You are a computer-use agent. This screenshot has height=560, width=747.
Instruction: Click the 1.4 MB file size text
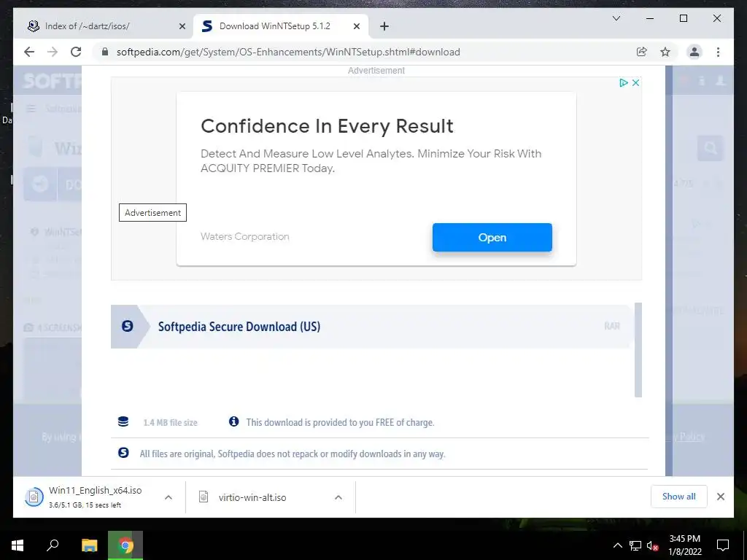pos(170,422)
